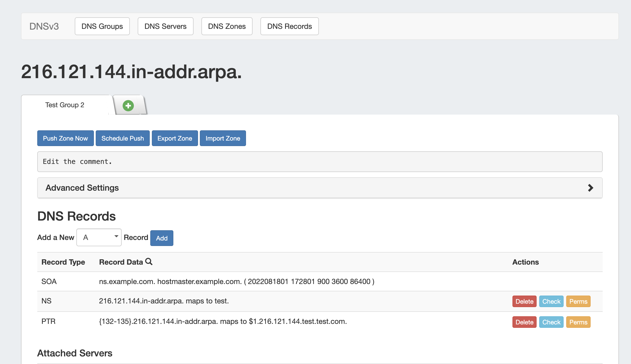This screenshot has height=364, width=631.
Task: Click the Import Zone button
Action: coord(223,138)
